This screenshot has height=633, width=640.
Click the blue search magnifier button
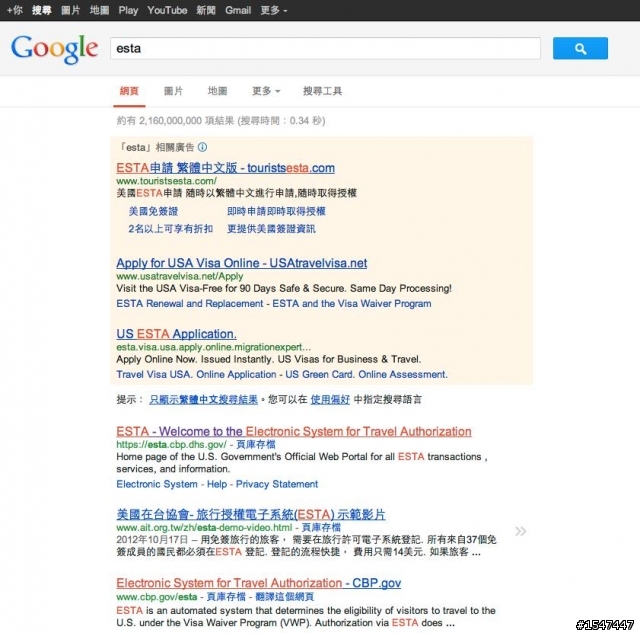pyautogui.click(x=580, y=49)
